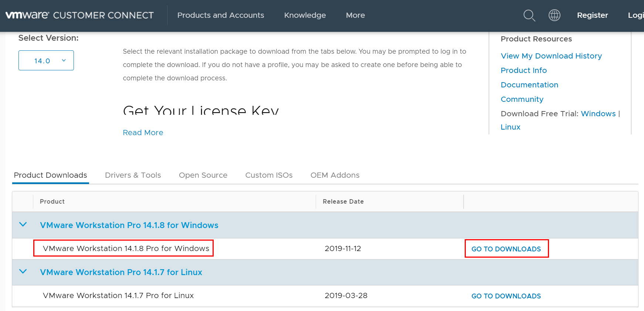The image size is (644, 311).
Task: Click the 2019-03-28 release date
Action: pos(346,295)
